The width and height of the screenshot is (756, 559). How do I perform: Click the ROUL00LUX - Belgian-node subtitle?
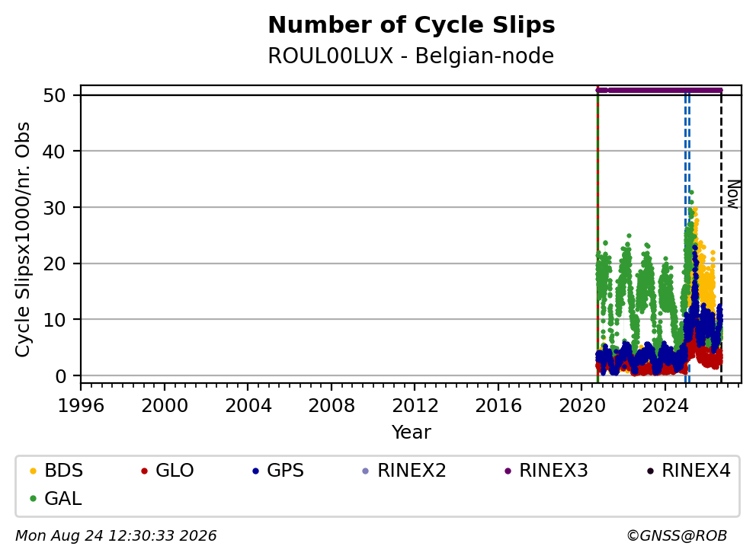coord(411,56)
